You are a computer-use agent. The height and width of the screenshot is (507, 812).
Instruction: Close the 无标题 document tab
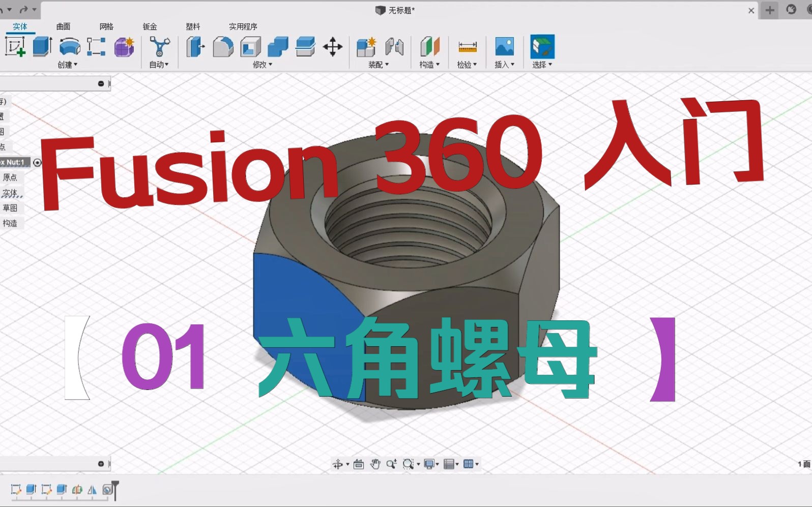tap(751, 10)
